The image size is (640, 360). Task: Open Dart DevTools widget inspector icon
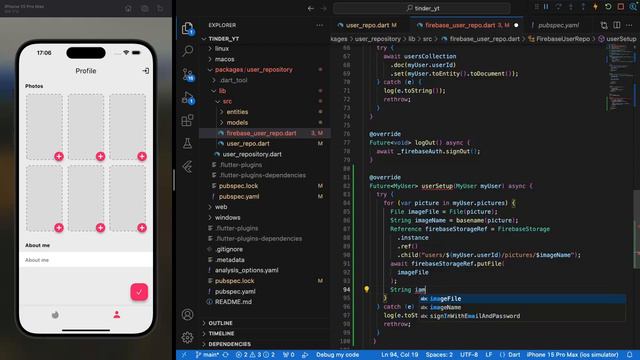[x=633, y=7]
